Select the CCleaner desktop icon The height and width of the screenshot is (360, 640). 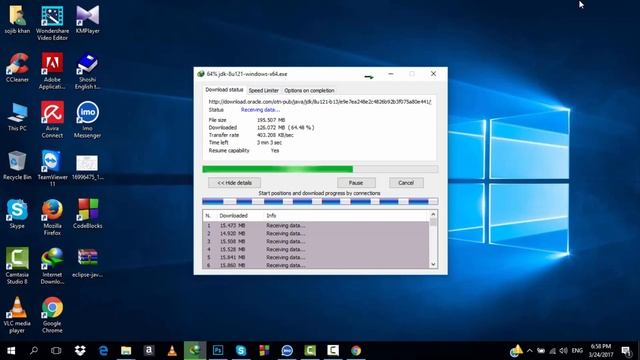(x=17, y=68)
